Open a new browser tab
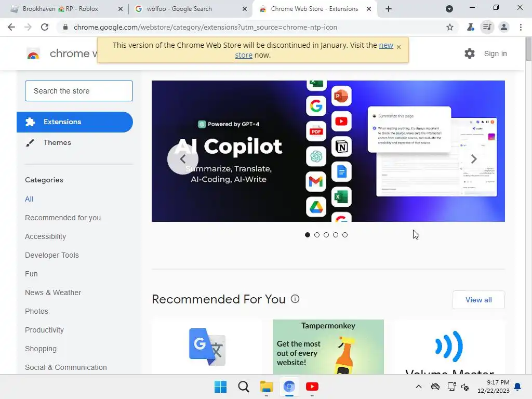The height and width of the screenshot is (399, 532). [389, 9]
